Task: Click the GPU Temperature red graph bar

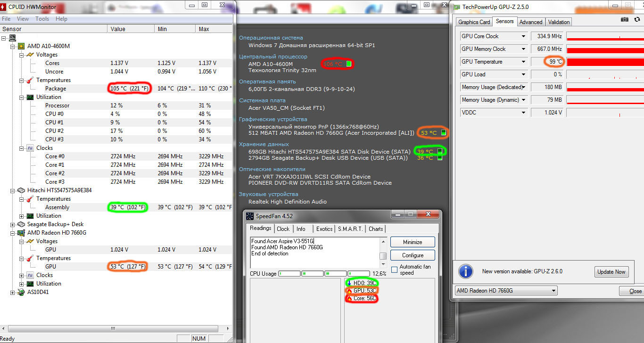Action: click(x=605, y=62)
